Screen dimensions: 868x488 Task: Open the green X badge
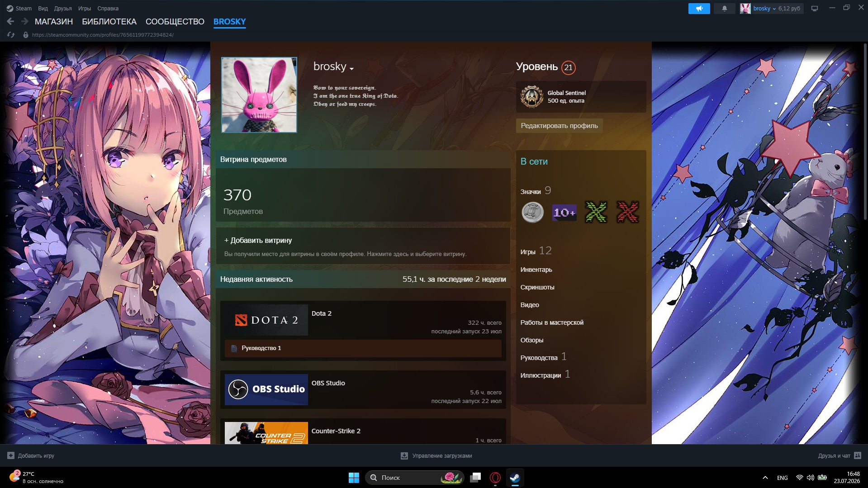pos(596,212)
